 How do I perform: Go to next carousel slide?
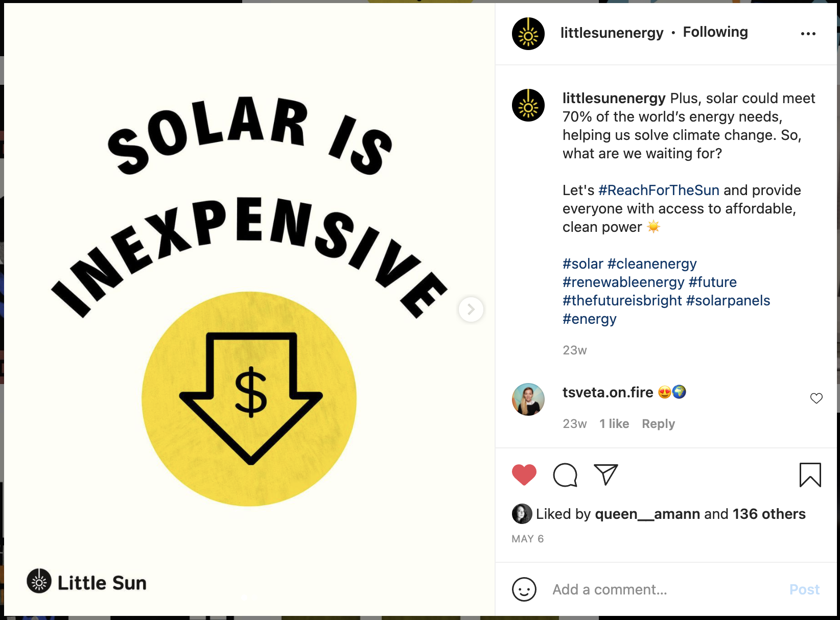471,309
